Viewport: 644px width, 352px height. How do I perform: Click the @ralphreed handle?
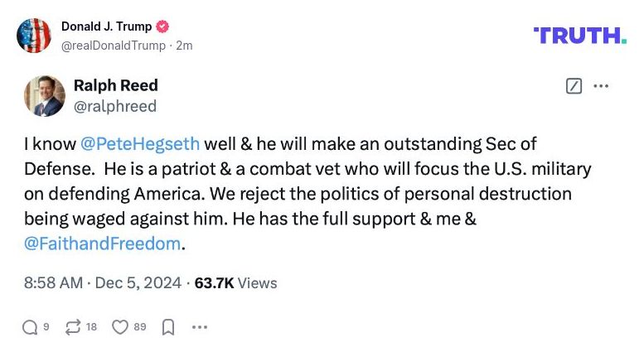(114, 106)
